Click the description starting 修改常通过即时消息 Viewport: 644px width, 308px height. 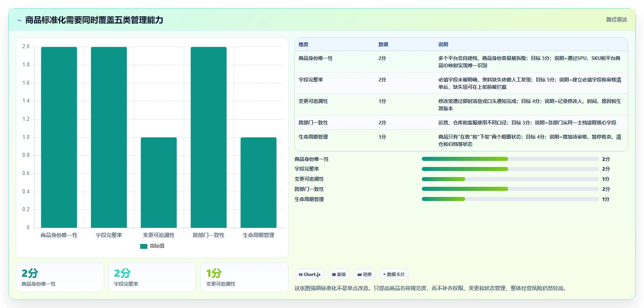pos(530,105)
